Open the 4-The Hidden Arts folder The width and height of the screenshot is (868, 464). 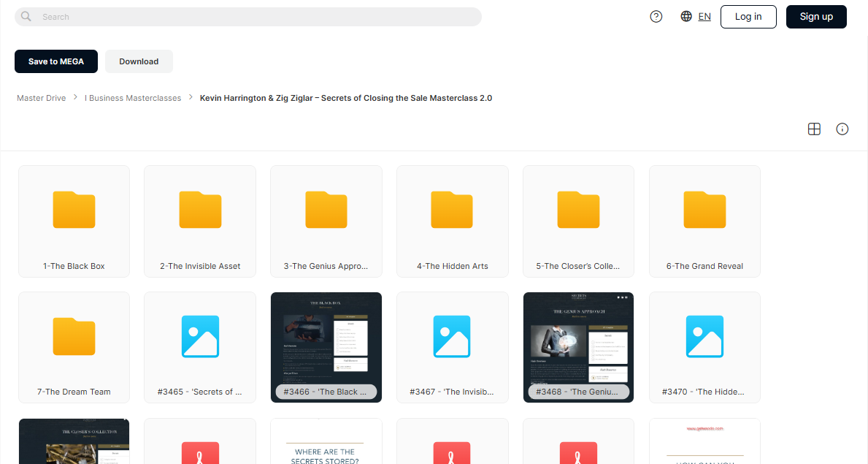pyautogui.click(x=453, y=221)
